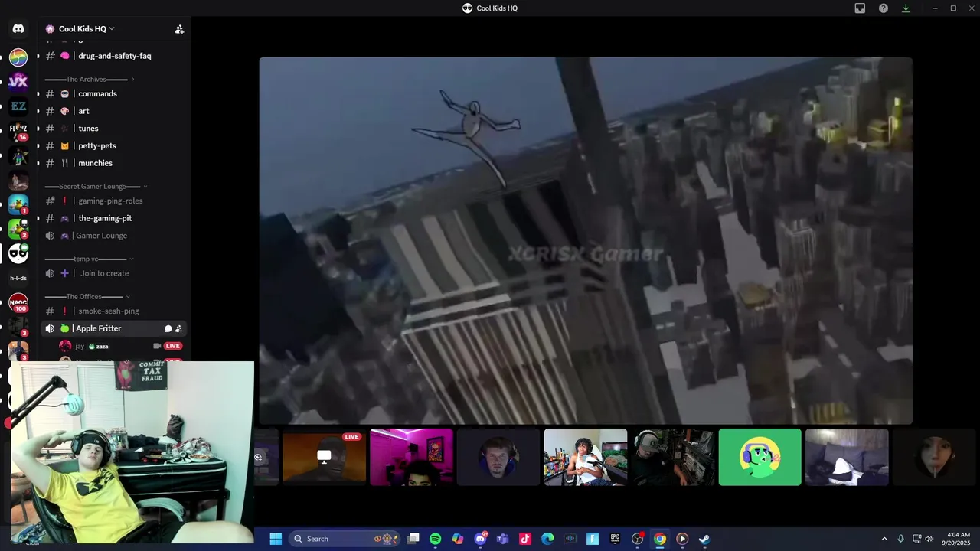Image resolution: width=980 pixels, height=551 pixels.
Task: Open server icon with 16 notification badge
Action: click(x=18, y=132)
